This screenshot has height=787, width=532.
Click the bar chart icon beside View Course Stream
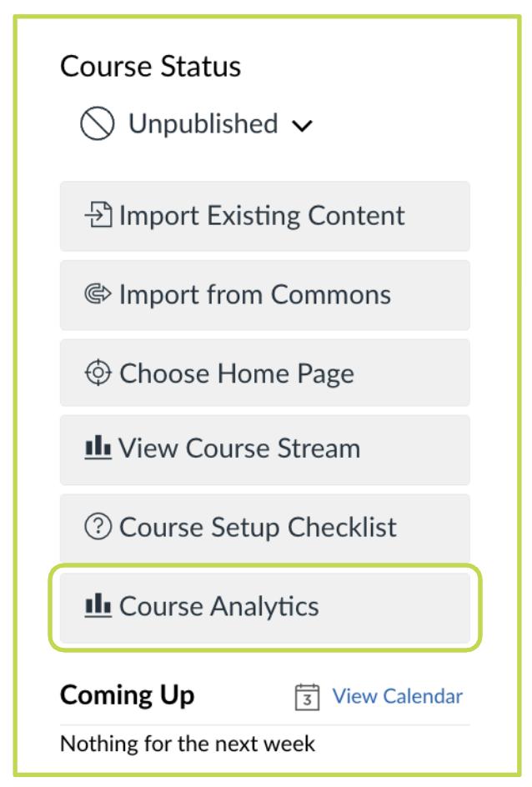pyautogui.click(x=103, y=449)
